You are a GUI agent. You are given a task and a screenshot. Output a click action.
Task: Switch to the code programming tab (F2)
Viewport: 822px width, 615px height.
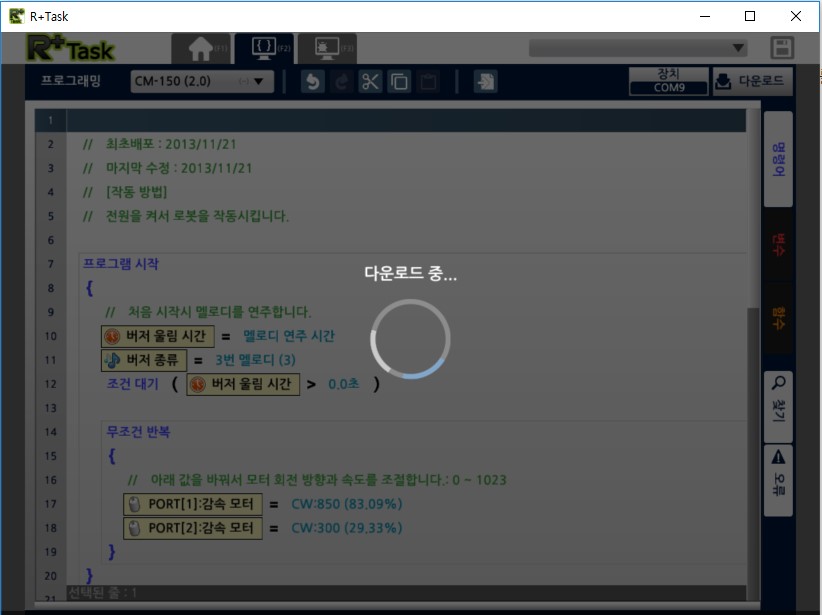pyautogui.click(x=264, y=48)
